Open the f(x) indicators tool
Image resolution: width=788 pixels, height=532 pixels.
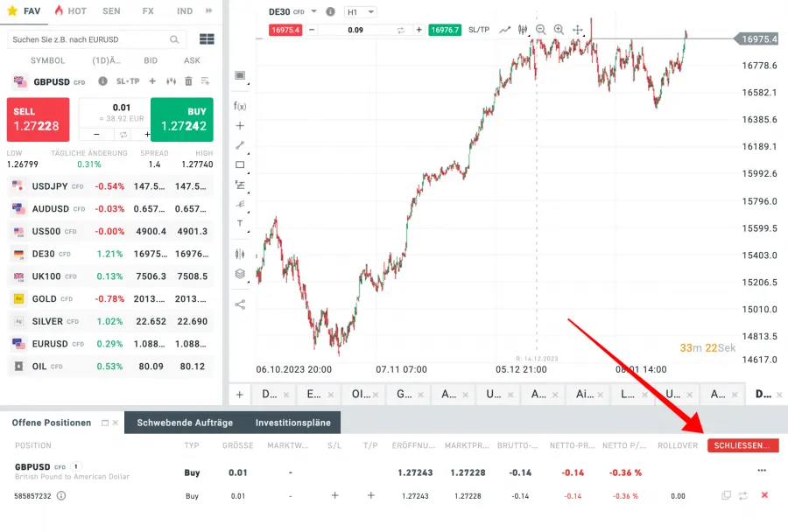[x=240, y=105]
